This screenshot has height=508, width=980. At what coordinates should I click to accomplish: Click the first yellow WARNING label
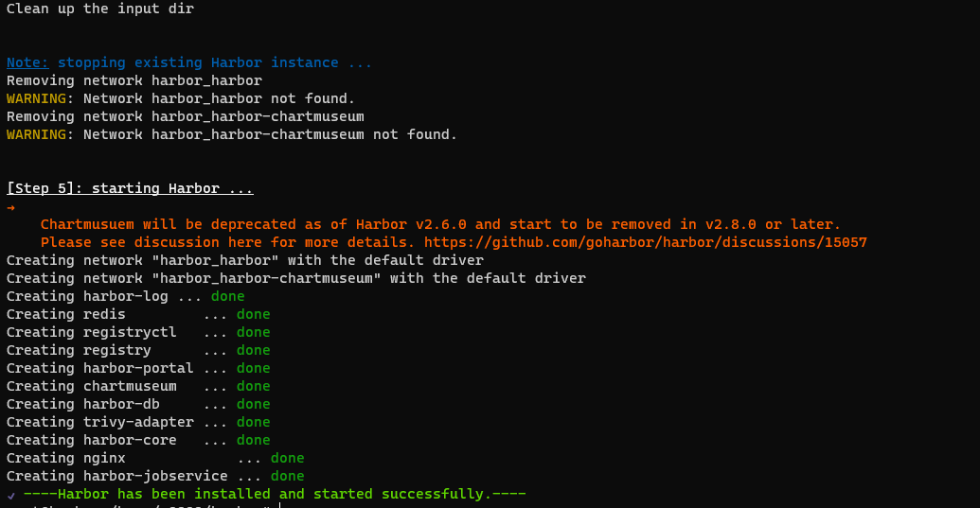pos(40,98)
